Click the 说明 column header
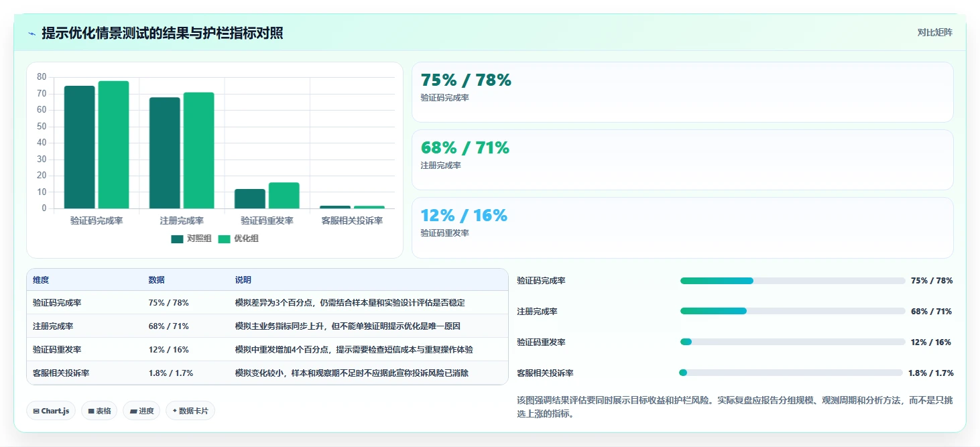The height and width of the screenshot is (447, 980). click(243, 280)
